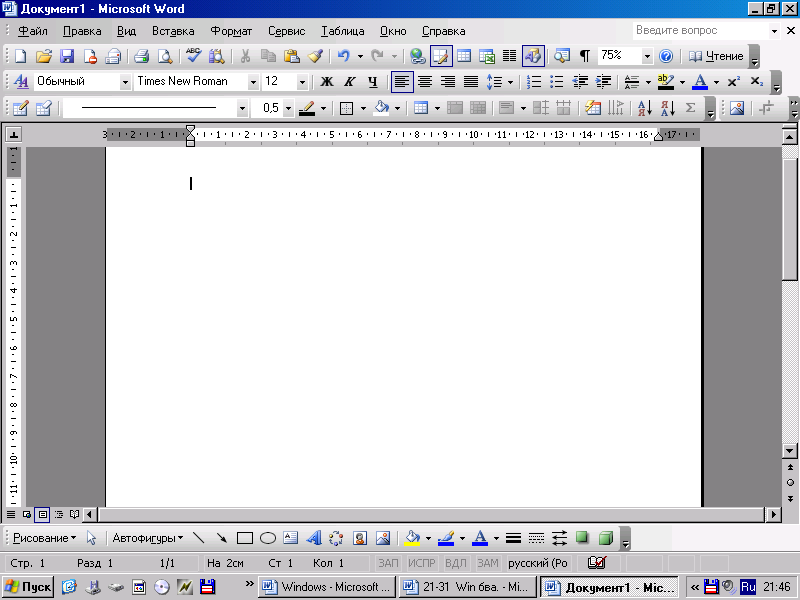Open a file with the folder icon
This screenshot has width=800, height=600.
point(43,56)
